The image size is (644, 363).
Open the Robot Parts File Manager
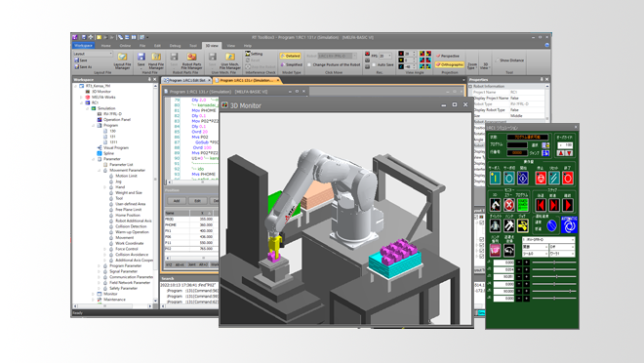(x=191, y=60)
